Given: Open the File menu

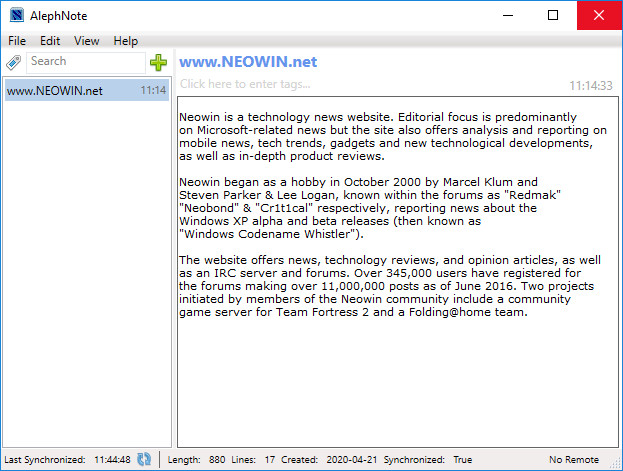Looking at the screenshot, I should (17, 41).
